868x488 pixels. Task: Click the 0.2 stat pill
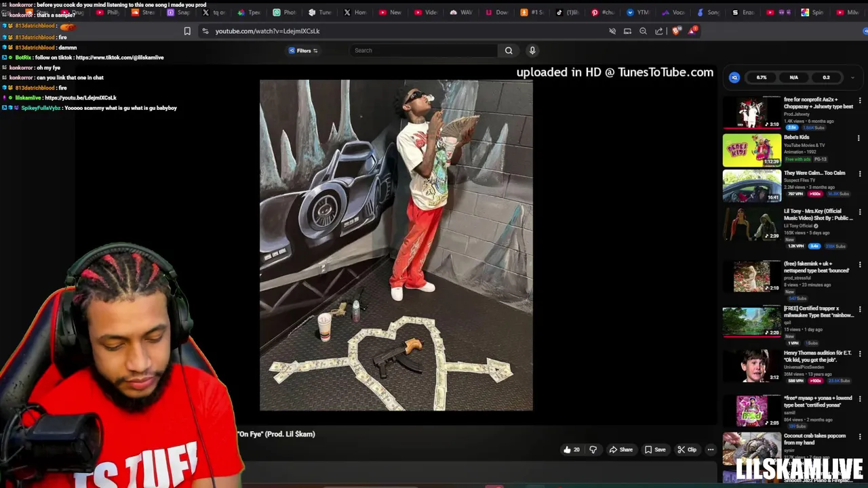point(826,77)
